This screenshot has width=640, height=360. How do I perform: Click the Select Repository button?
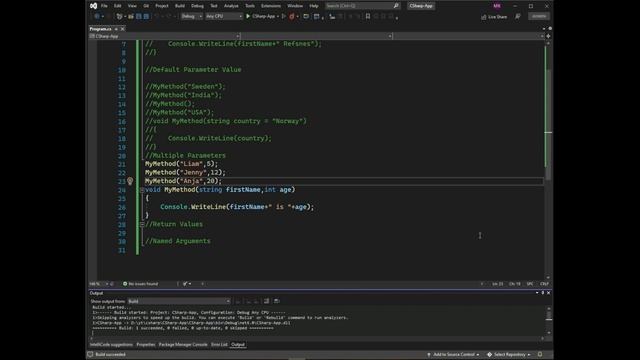[x=509, y=354]
